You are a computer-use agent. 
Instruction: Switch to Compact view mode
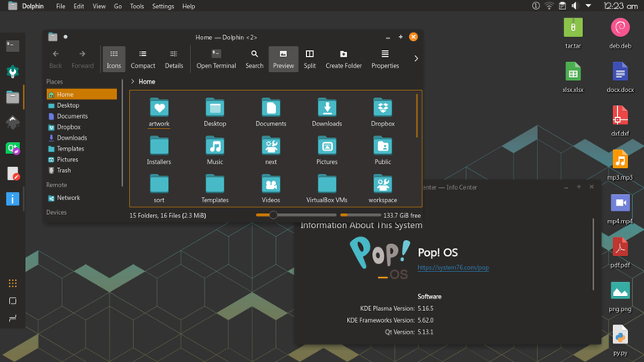click(142, 59)
